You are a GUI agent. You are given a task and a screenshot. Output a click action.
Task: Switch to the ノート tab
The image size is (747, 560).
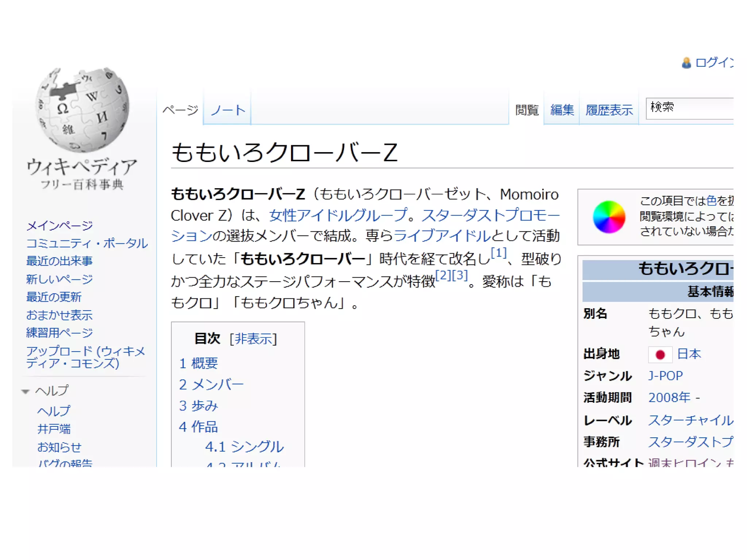pos(228,110)
